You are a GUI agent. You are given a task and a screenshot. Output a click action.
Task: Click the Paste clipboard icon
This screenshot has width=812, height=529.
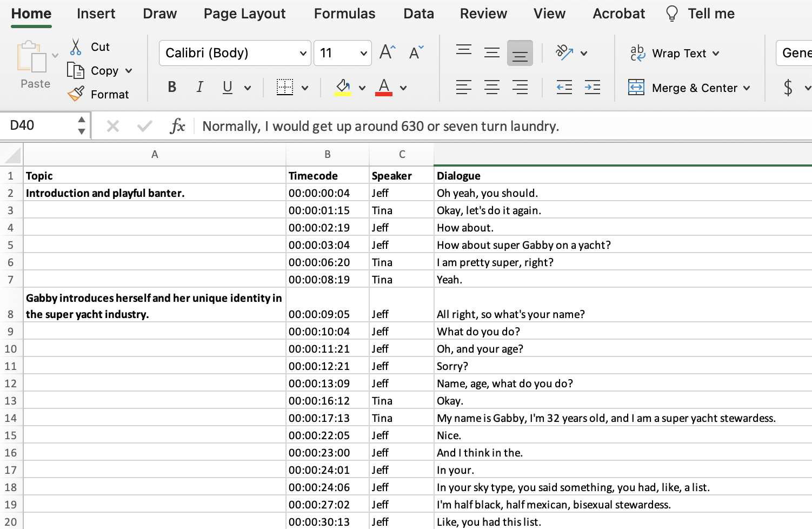pos(32,57)
